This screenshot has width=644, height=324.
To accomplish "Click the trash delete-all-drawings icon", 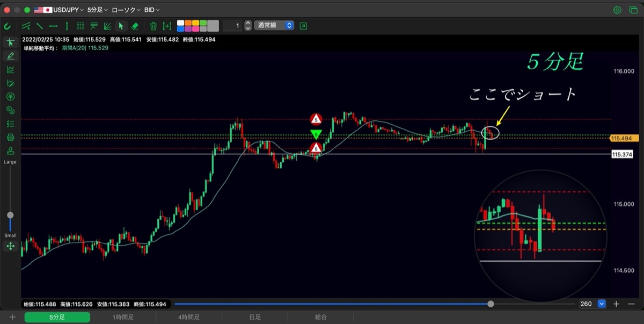I will point(153,26).
